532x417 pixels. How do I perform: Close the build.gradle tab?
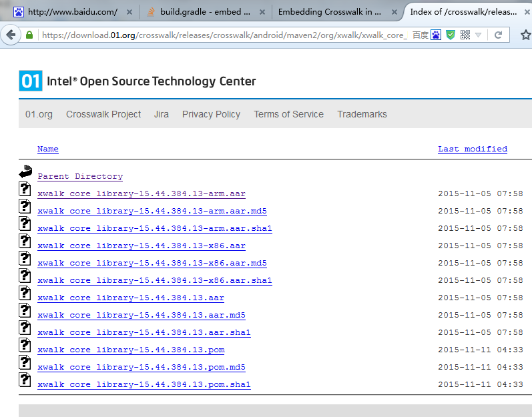[262, 12]
